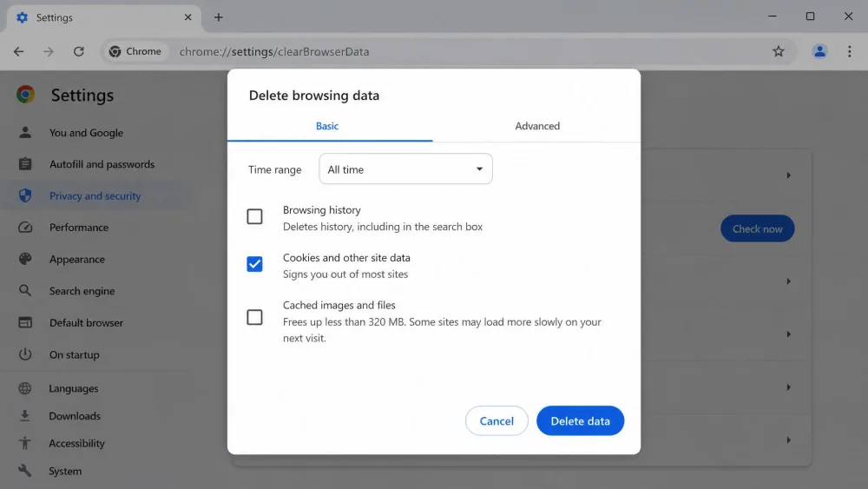Open a new tab with plus button
The width and height of the screenshot is (868, 489).
(x=218, y=17)
